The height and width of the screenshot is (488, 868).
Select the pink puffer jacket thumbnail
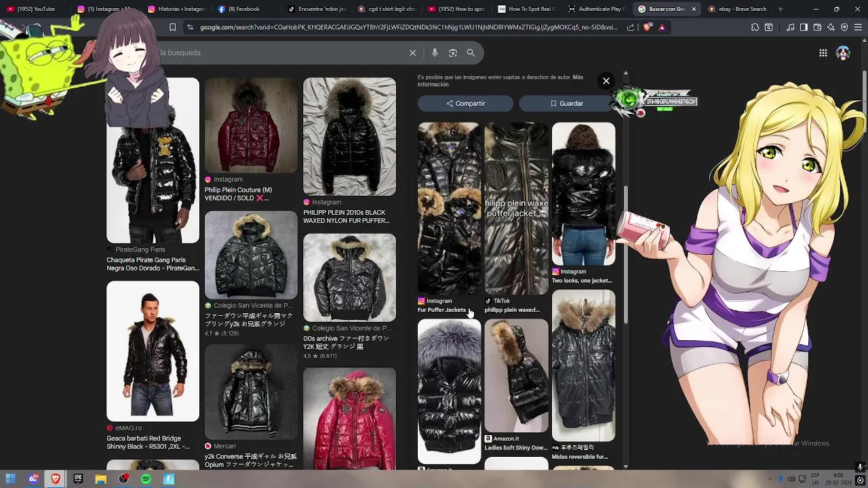pyautogui.click(x=349, y=418)
